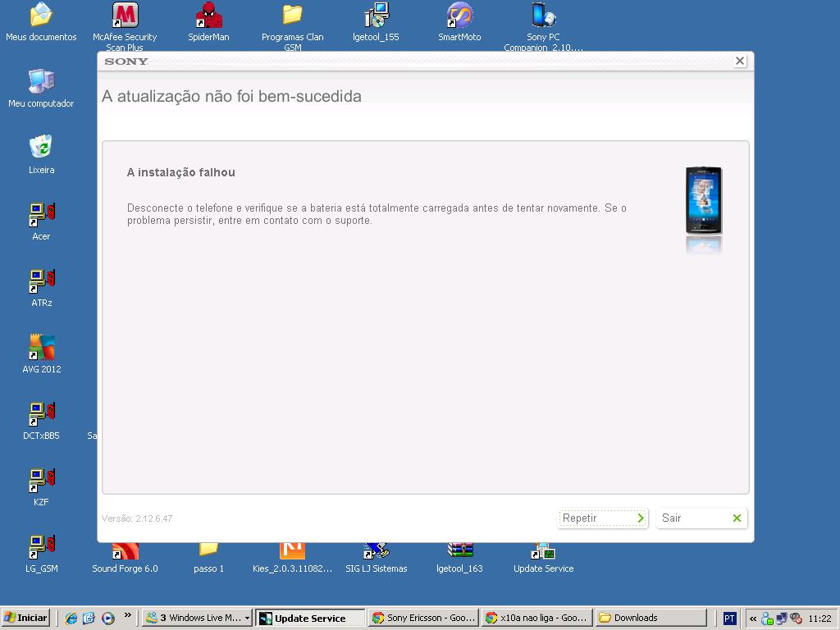Select the KZF desktop shortcut
840x630 pixels.
41,487
